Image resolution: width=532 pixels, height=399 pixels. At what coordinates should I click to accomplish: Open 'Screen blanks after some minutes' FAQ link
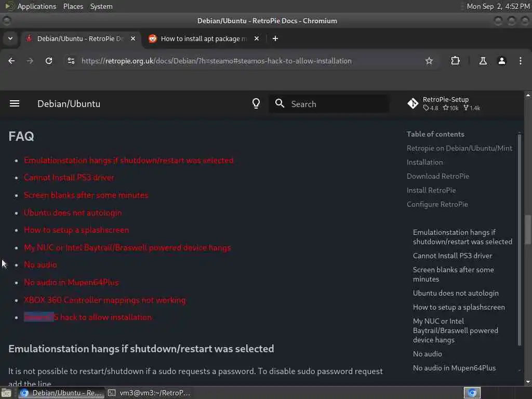(x=86, y=195)
